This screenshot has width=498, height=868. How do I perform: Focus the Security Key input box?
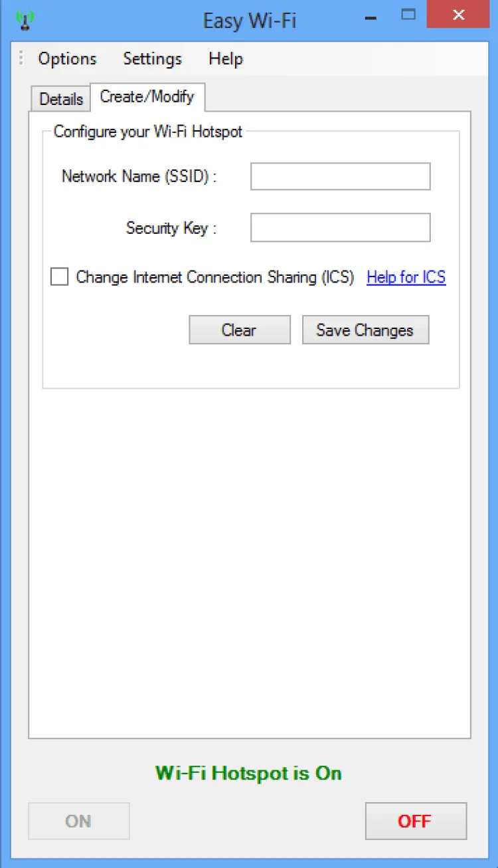click(x=340, y=227)
